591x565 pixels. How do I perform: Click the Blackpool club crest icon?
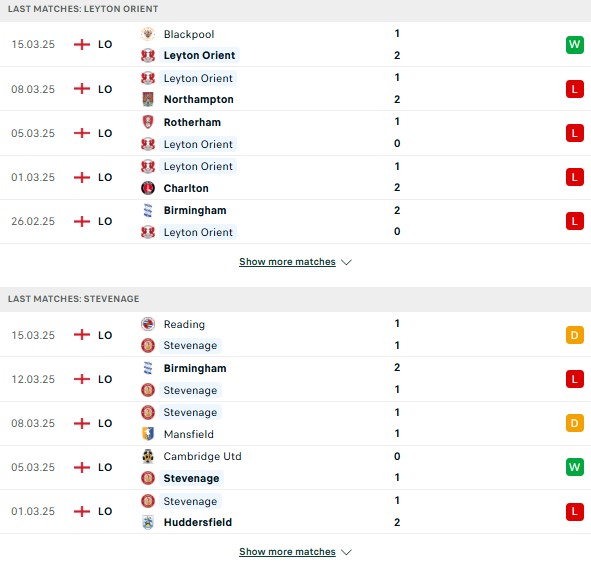point(148,34)
